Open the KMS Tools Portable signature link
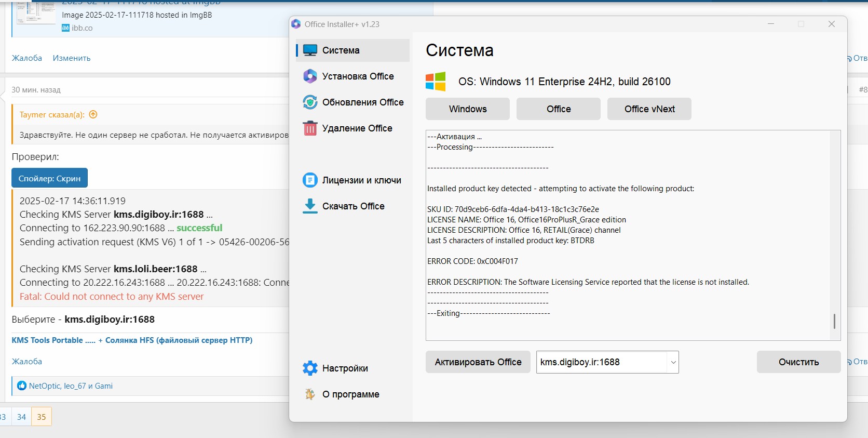The height and width of the screenshot is (438, 868). point(53,340)
